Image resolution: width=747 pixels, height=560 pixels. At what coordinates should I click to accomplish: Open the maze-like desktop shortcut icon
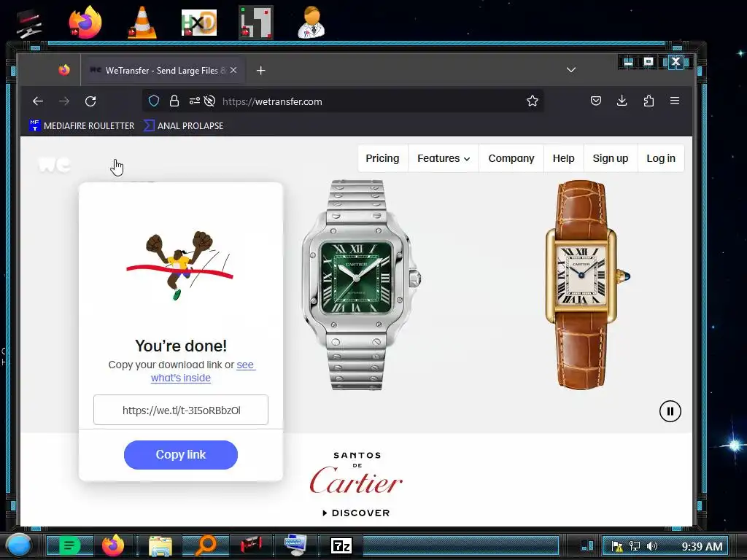click(256, 22)
